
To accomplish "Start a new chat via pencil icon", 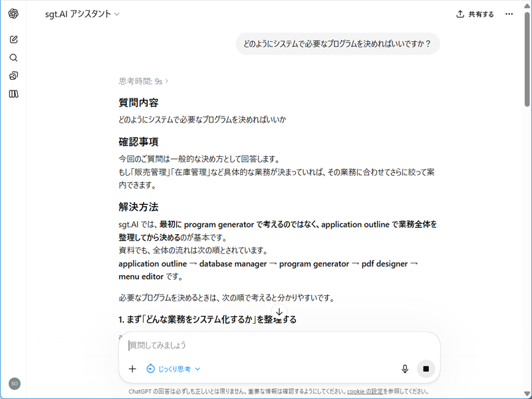I will tap(13, 39).
